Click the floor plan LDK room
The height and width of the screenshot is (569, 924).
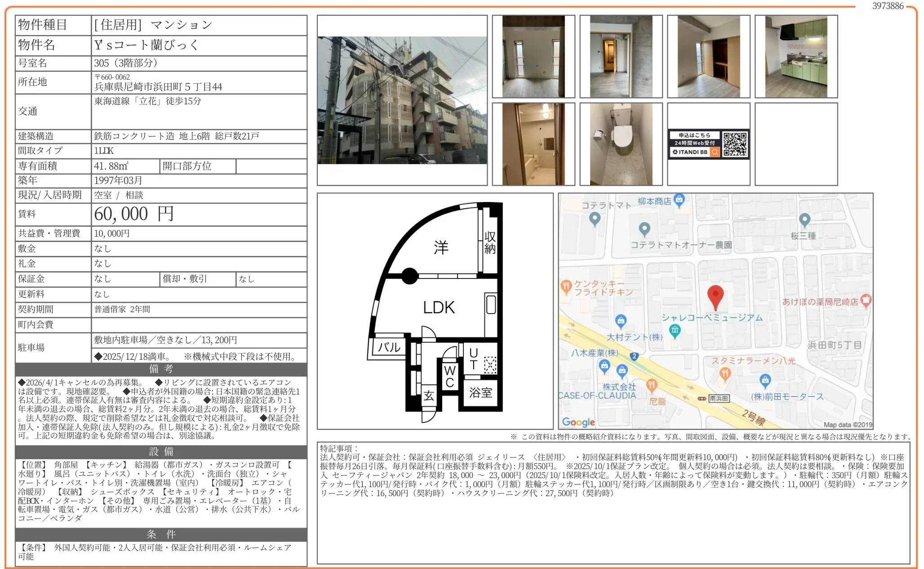(x=439, y=307)
